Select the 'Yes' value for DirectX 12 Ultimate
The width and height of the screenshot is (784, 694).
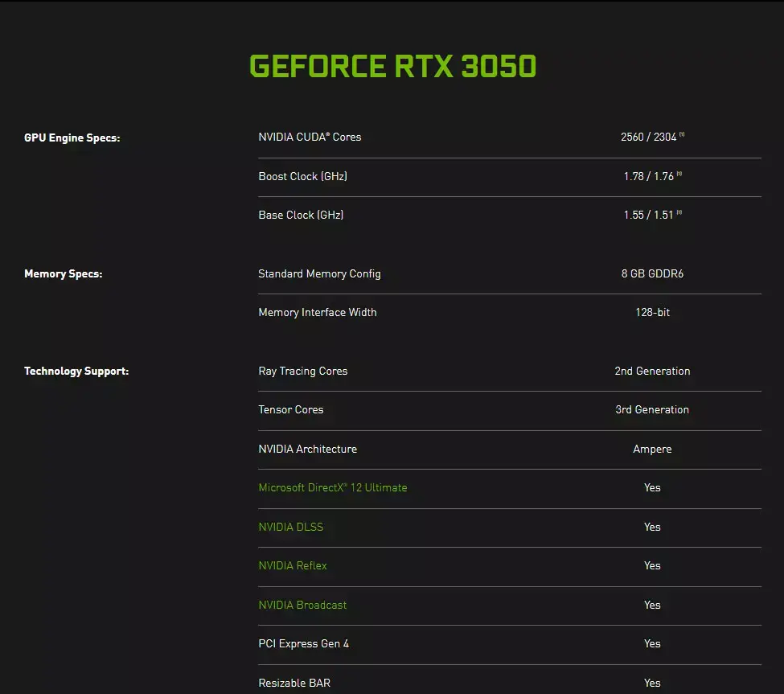click(x=652, y=487)
